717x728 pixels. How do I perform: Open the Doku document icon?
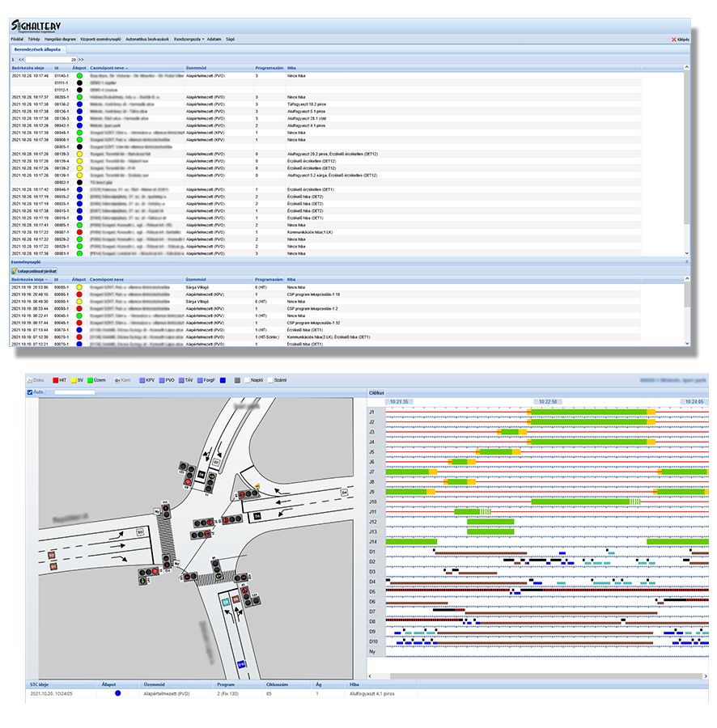[31, 379]
